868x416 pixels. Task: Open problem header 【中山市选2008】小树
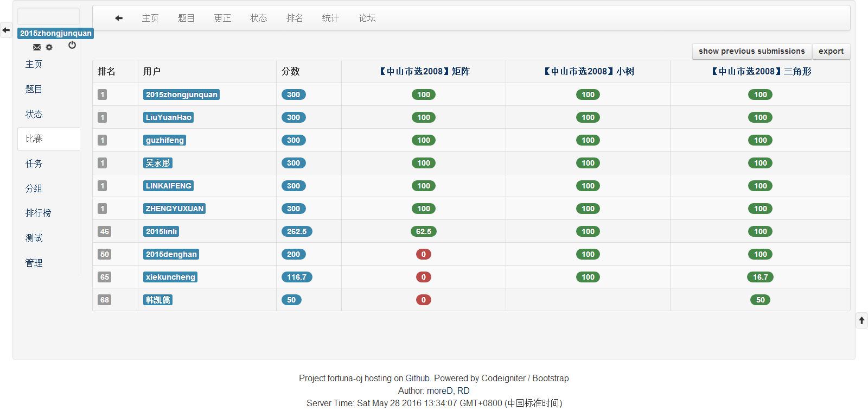pyautogui.click(x=588, y=71)
